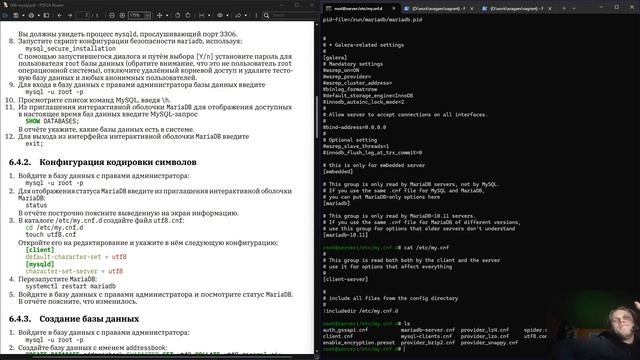Click the eye view-mode icon
The height and width of the screenshot is (360, 640).
click(220, 15)
